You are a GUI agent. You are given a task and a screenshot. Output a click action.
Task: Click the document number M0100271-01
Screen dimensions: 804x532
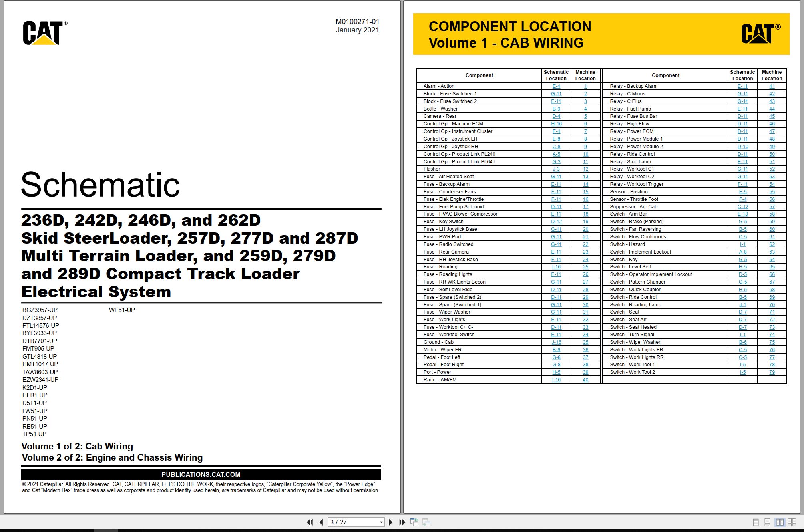[357, 22]
